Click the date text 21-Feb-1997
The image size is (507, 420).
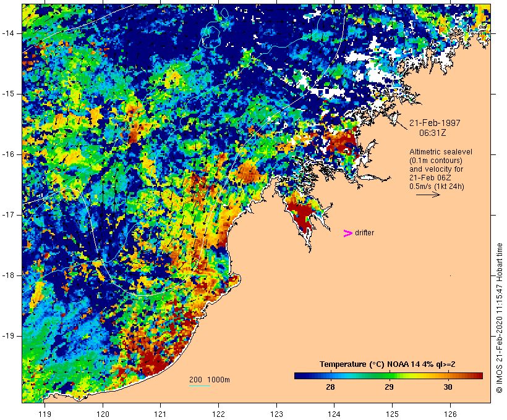click(x=435, y=123)
